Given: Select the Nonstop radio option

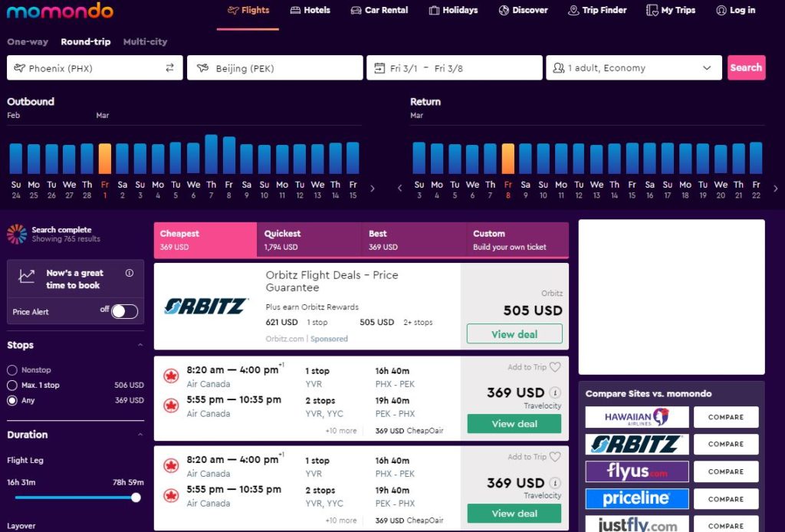Looking at the screenshot, I should tap(12, 370).
